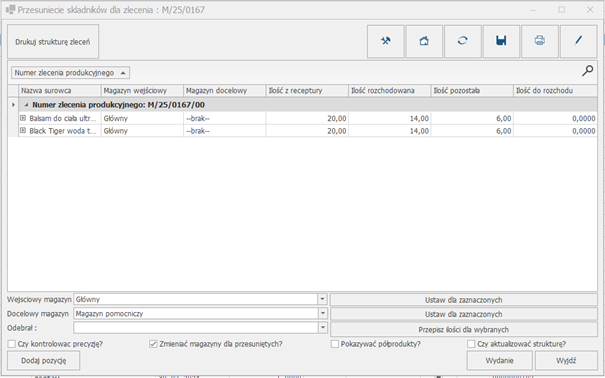Viewport: 605px width, 378px height.
Task: Click Ustaw dla zaznaczonych for Docelowy magazyn
Action: point(464,314)
